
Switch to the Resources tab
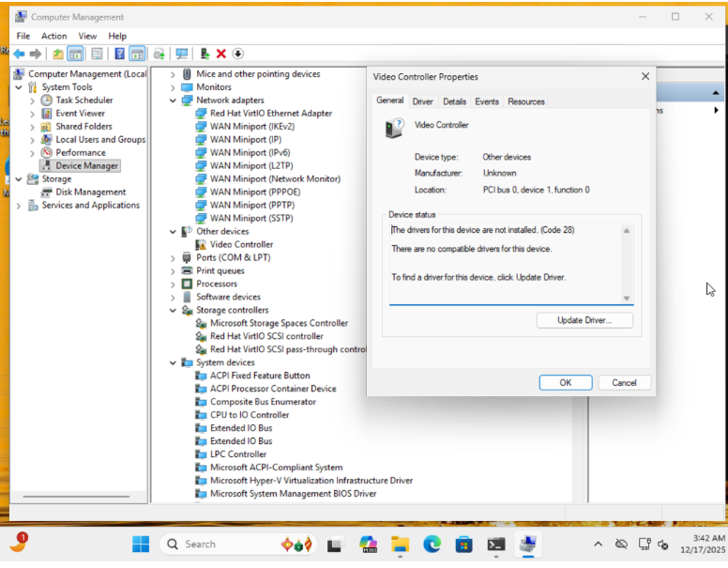[526, 101]
